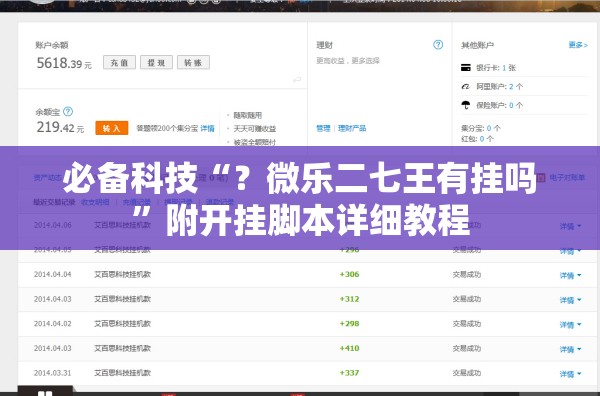Expand 详情 for the +410 transaction

570,349
